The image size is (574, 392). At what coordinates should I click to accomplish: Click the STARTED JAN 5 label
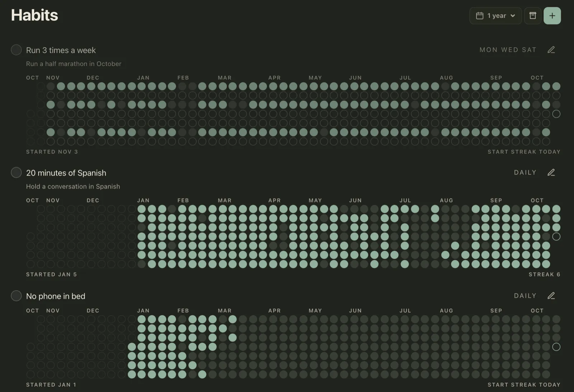click(x=52, y=274)
